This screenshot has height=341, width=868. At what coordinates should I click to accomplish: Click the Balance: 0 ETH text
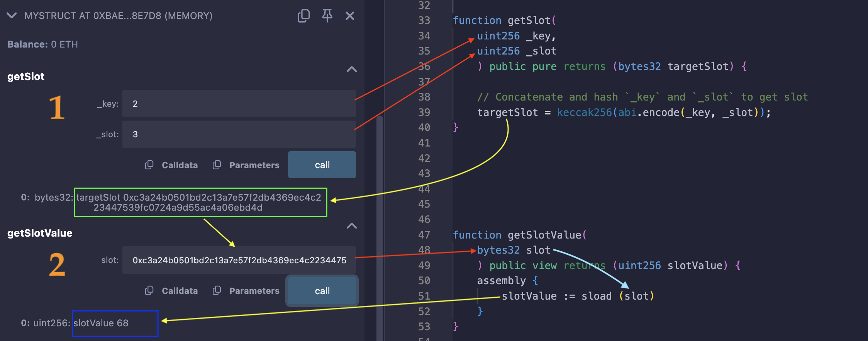(x=42, y=44)
